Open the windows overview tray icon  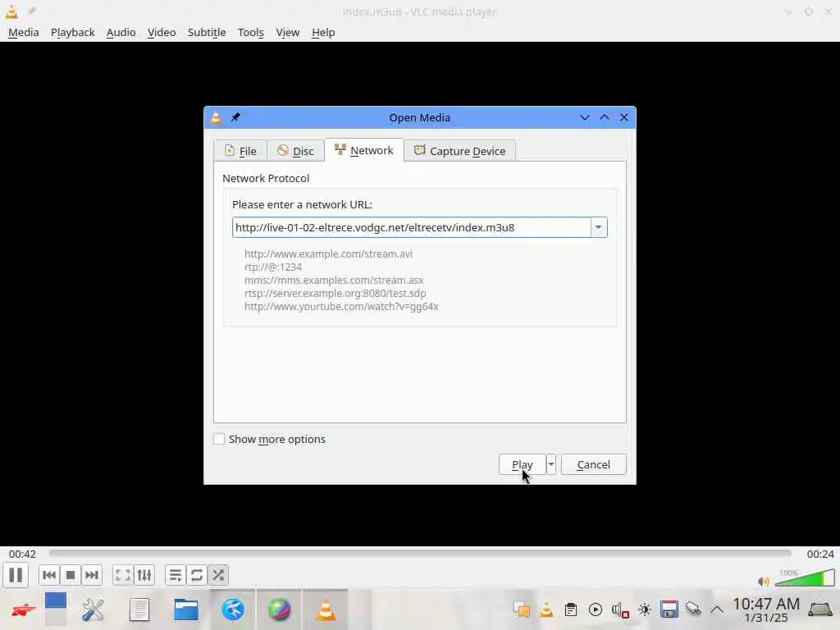click(521, 609)
